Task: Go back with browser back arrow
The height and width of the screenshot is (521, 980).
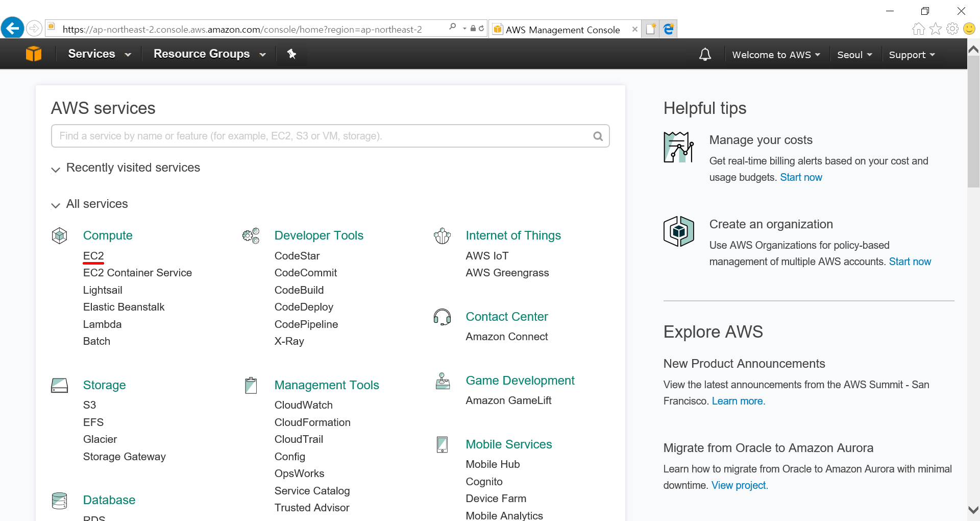Action: pyautogui.click(x=13, y=28)
